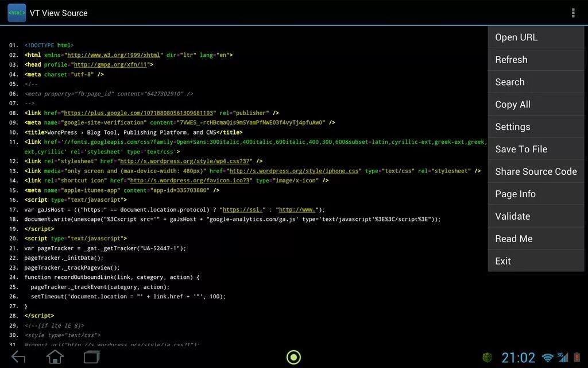Tap the Android home navigation icon
Viewport: 588px width, 368px height.
tap(55, 356)
